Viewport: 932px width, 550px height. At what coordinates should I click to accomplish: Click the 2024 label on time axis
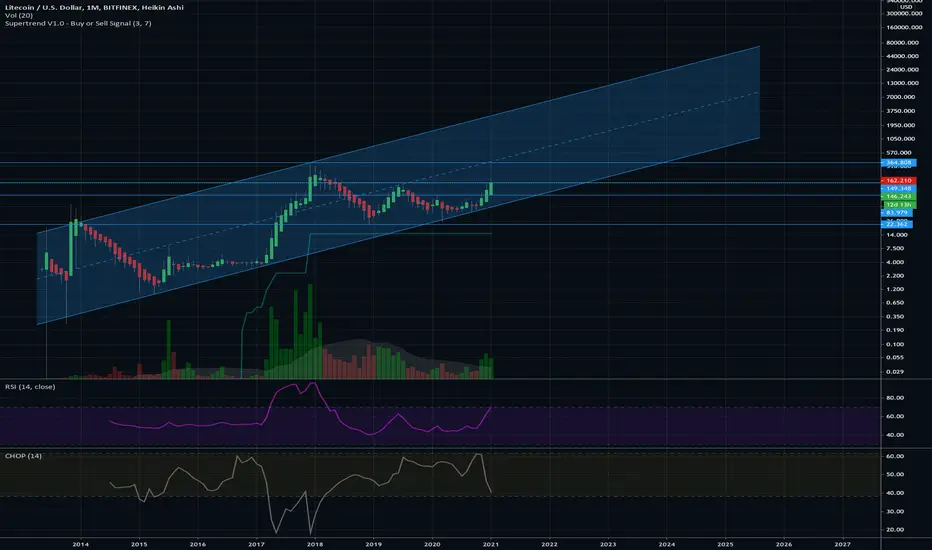(x=666, y=544)
